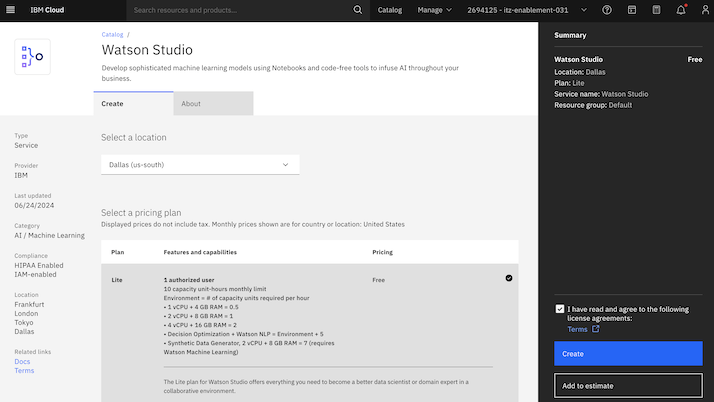Open the hamburger navigation menu
Viewport: 714px width, 402px height.
pyautogui.click(x=10, y=10)
